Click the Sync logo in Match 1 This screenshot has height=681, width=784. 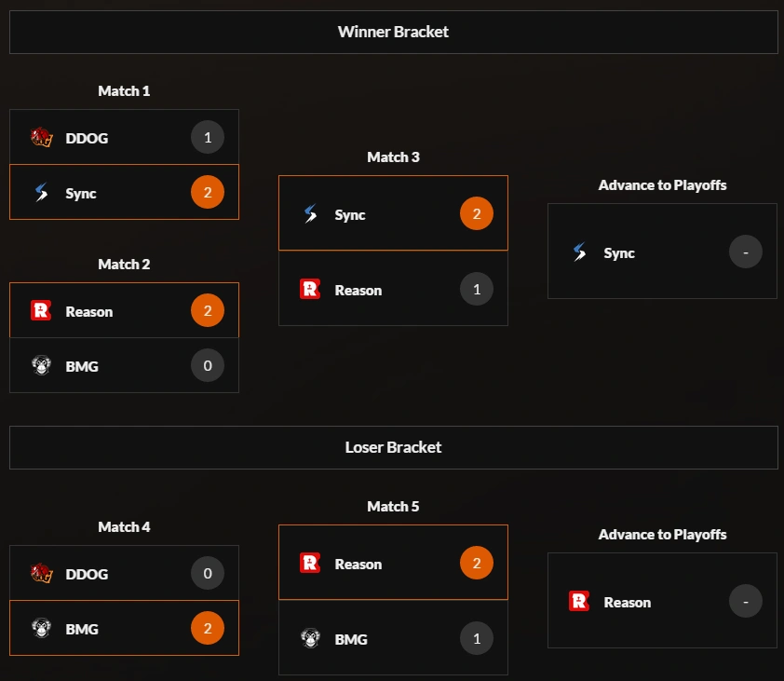(41, 193)
